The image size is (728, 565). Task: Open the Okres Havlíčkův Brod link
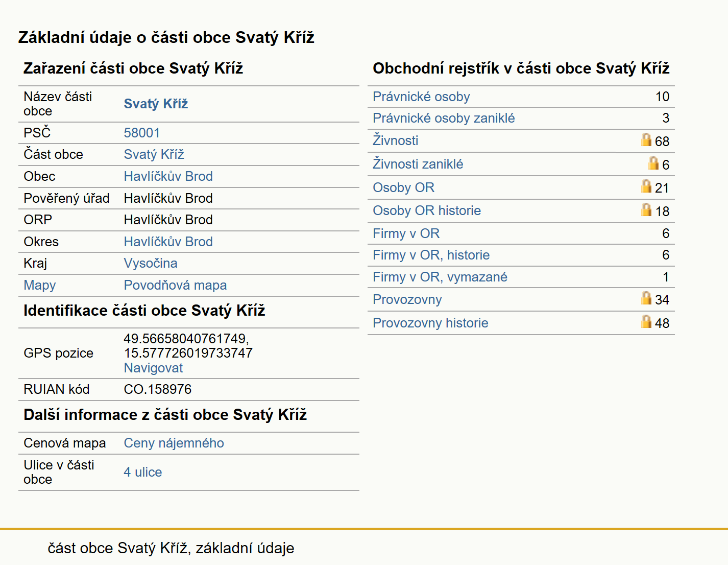(168, 242)
